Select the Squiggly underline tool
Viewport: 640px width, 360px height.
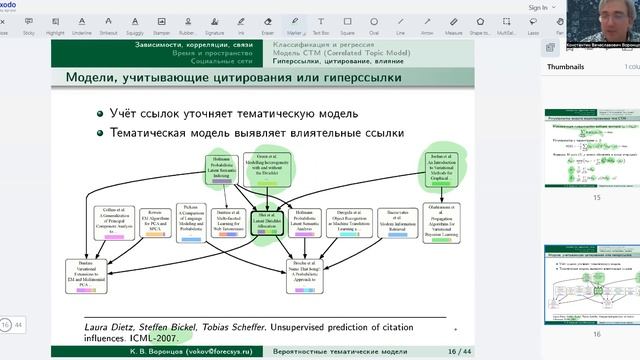pos(135,26)
